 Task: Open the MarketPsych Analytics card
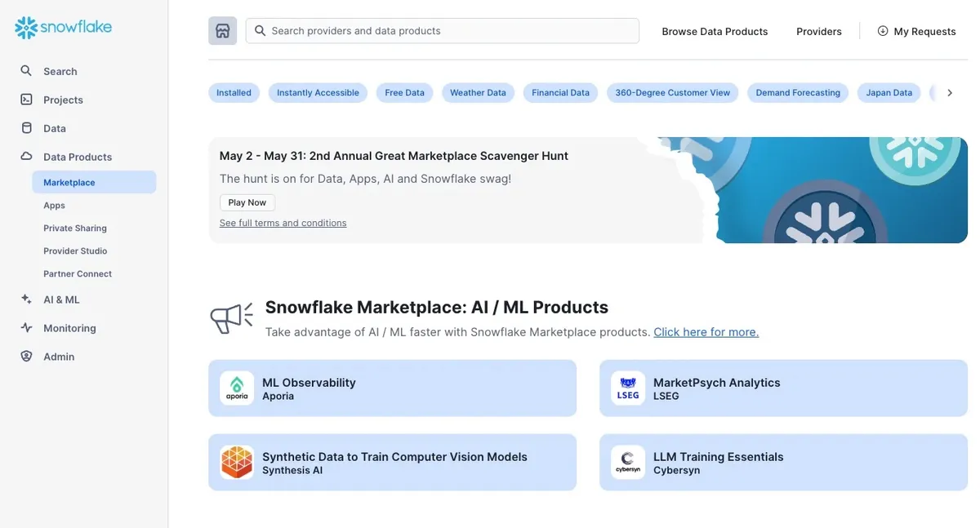click(x=784, y=388)
